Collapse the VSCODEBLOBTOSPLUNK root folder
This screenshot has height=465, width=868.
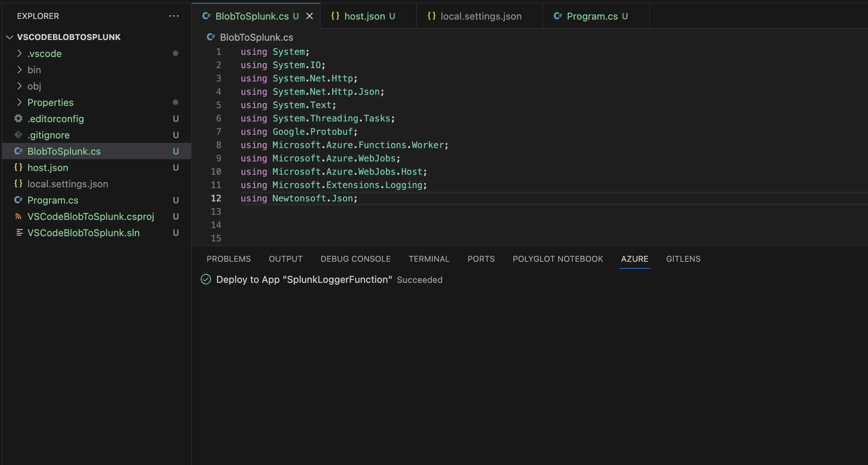(10, 37)
